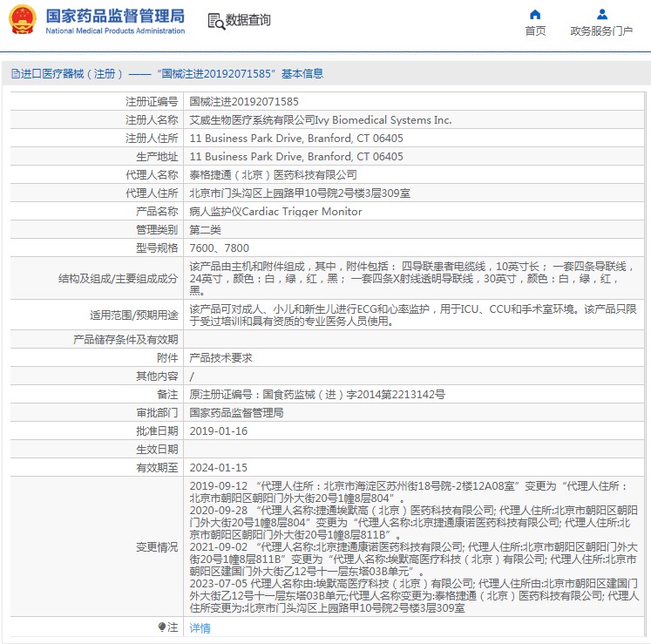Select the 基本信息 heading text
The image size is (651, 644).
[x=302, y=74]
